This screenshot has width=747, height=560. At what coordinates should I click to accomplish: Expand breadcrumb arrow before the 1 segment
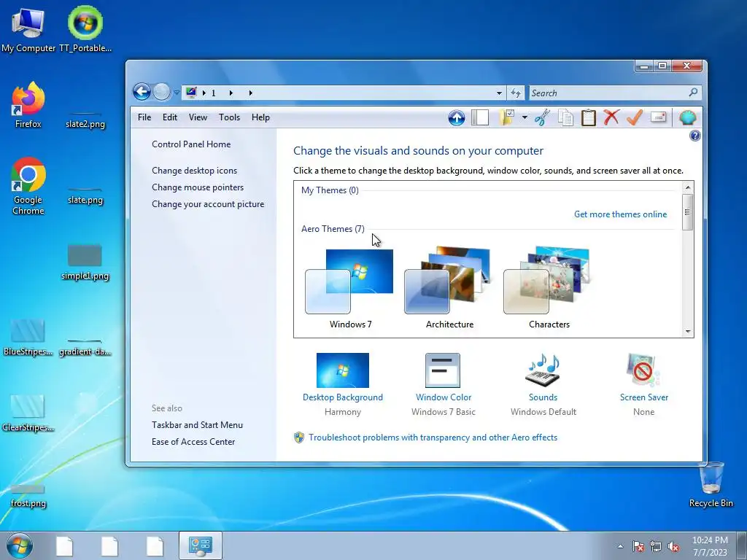pyautogui.click(x=204, y=93)
